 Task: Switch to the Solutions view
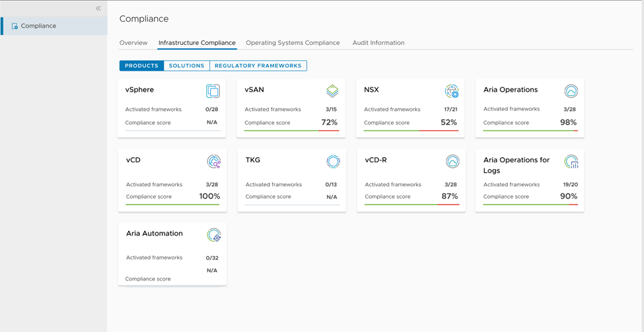[x=186, y=66]
